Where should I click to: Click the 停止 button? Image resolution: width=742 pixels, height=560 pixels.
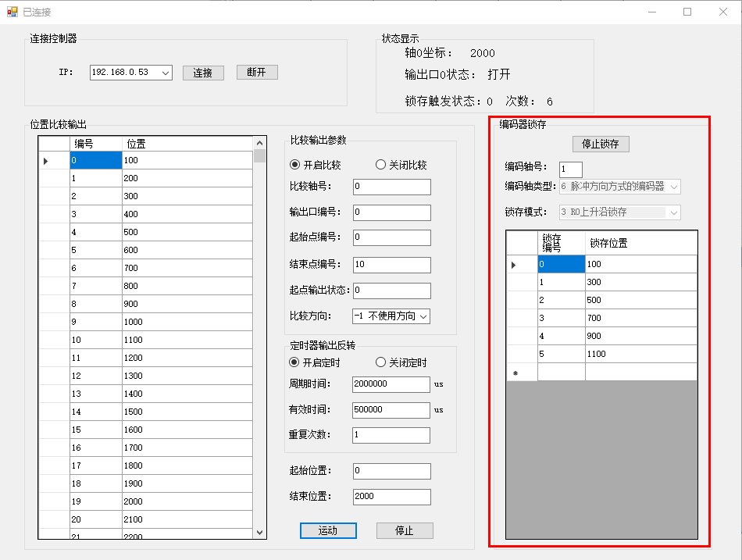[405, 530]
